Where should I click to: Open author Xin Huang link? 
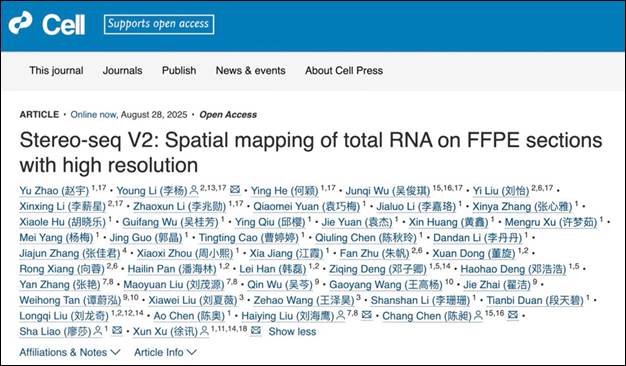click(x=449, y=222)
